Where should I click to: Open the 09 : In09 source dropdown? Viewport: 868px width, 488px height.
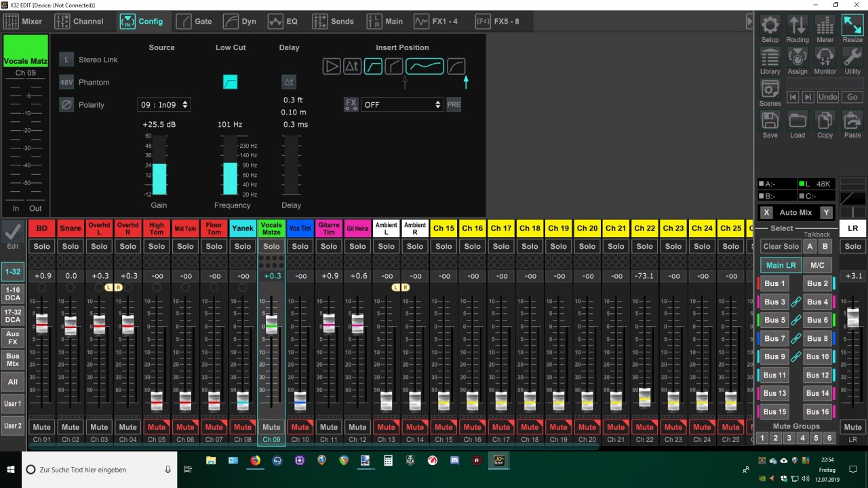[x=163, y=104]
